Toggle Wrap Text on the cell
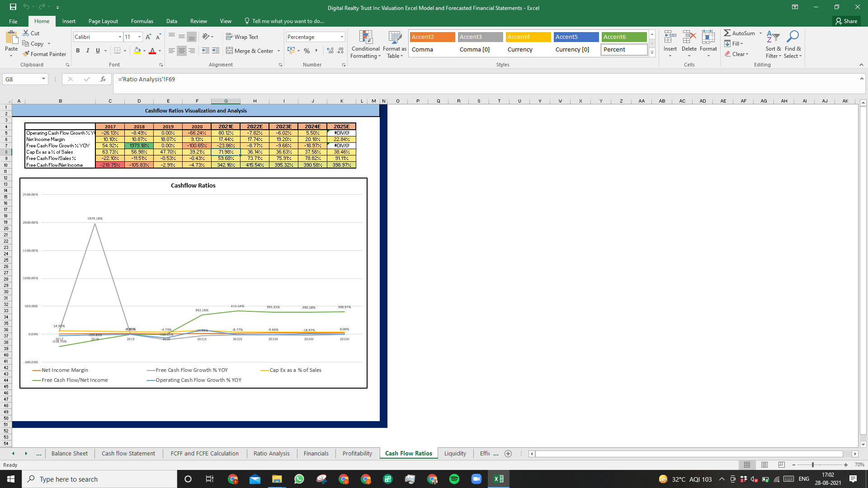This screenshot has height=488, width=868. click(x=242, y=37)
